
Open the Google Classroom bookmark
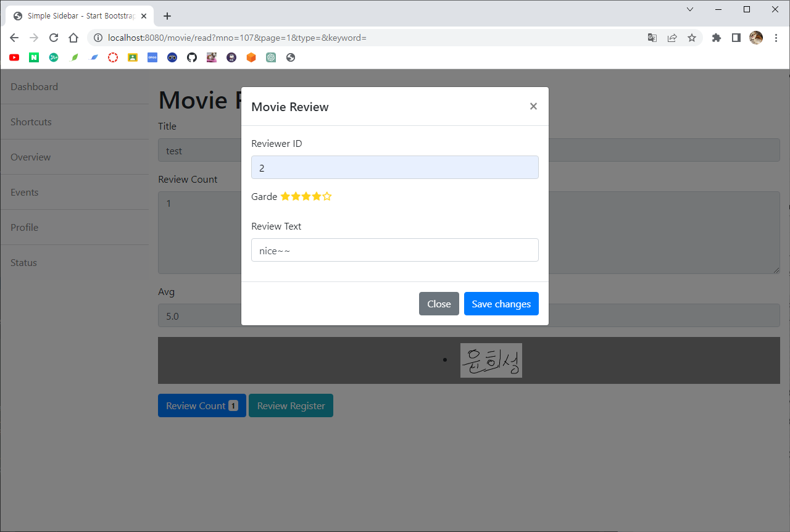[x=133, y=57]
